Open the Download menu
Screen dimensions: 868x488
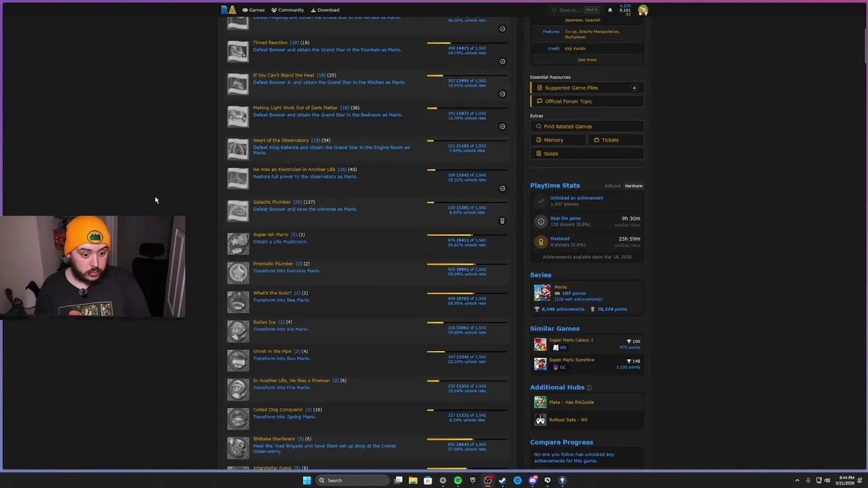(x=325, y=9)
